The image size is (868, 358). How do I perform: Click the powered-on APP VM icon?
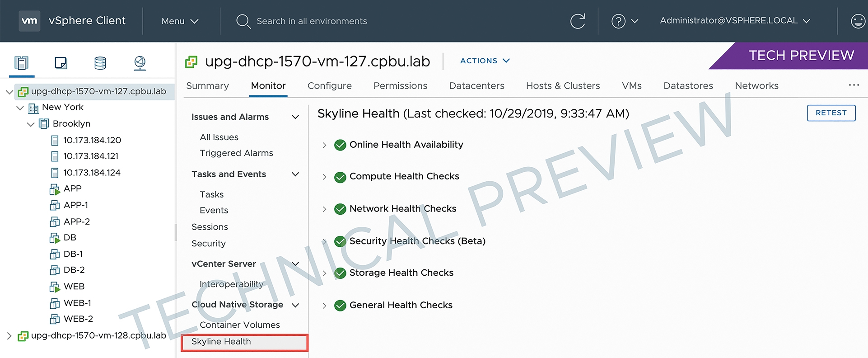[55, 189]
